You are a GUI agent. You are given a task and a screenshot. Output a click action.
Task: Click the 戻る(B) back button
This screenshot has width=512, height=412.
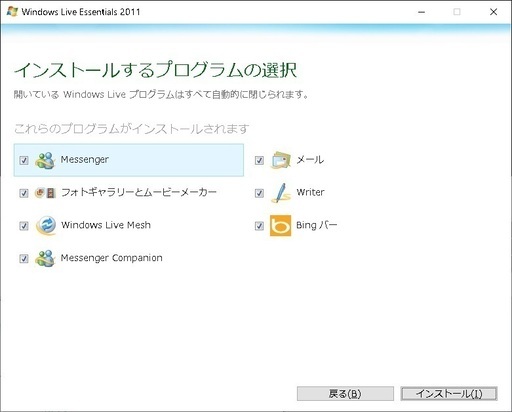[x=345, y=394]
